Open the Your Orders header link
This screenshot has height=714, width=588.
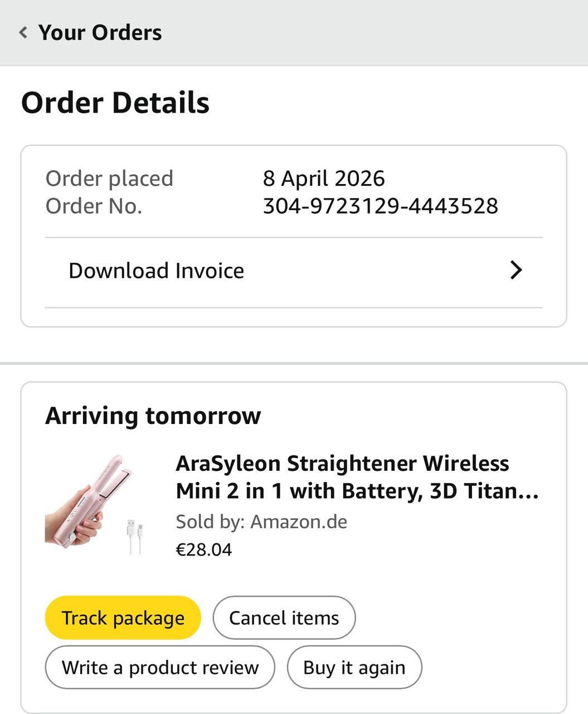(100, 32)
